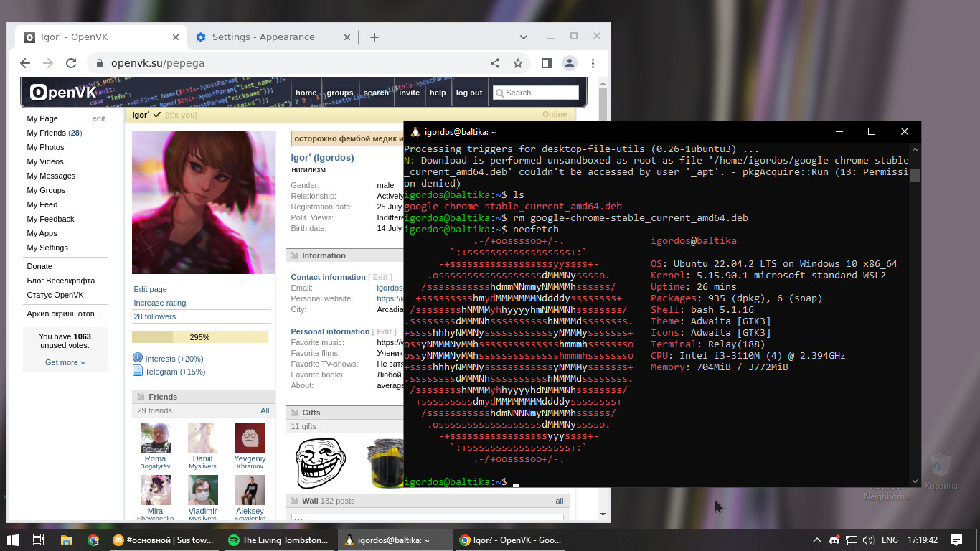Open new browser tab with plus button
This screenshot has height=551, width=980.
[374, 37]
